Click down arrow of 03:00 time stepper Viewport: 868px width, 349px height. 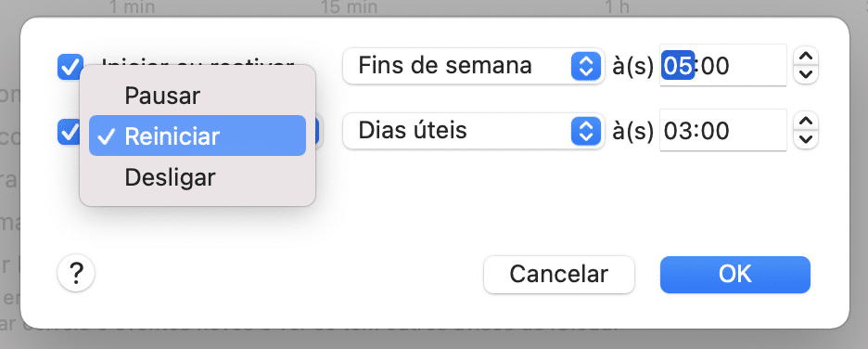[x=806, y=139]
